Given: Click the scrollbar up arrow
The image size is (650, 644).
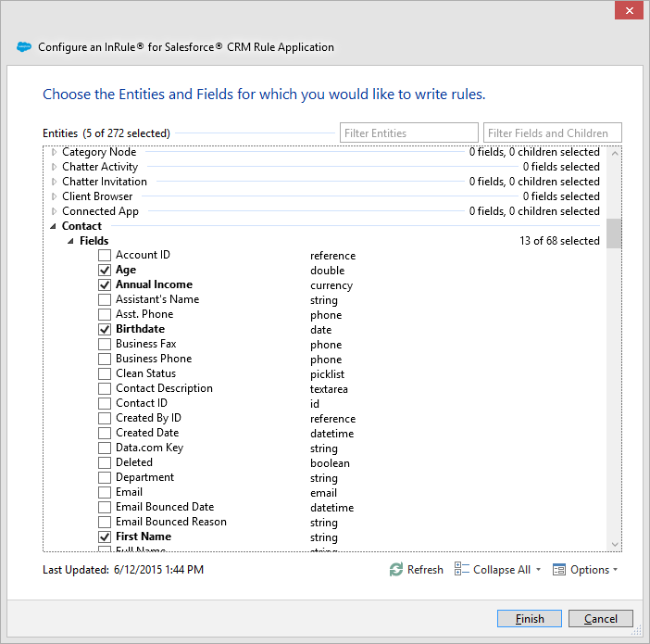Looking at the screenshot, I should pyautogui.click(x=615, y=153).
